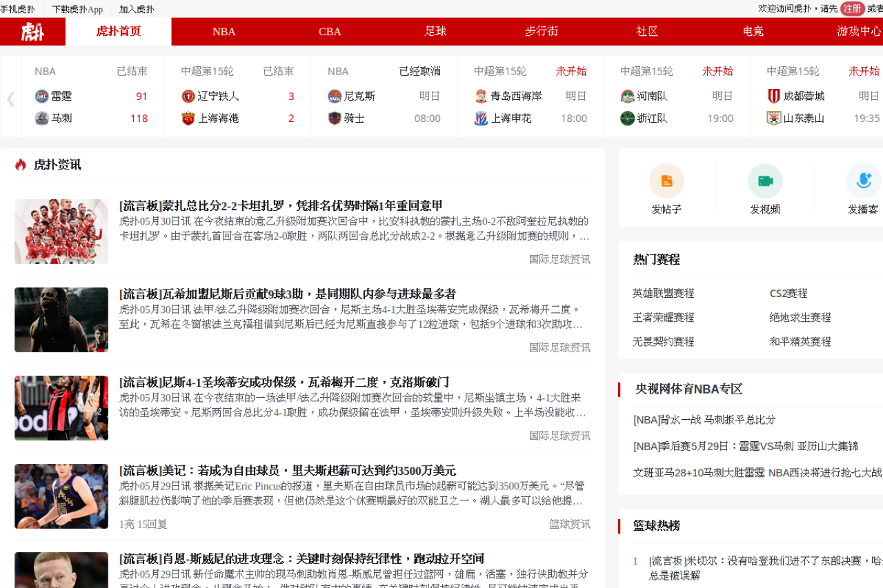Click the 河南队 team badge
The height and width of the screenshot is (588, 883).
click(627, 97)
